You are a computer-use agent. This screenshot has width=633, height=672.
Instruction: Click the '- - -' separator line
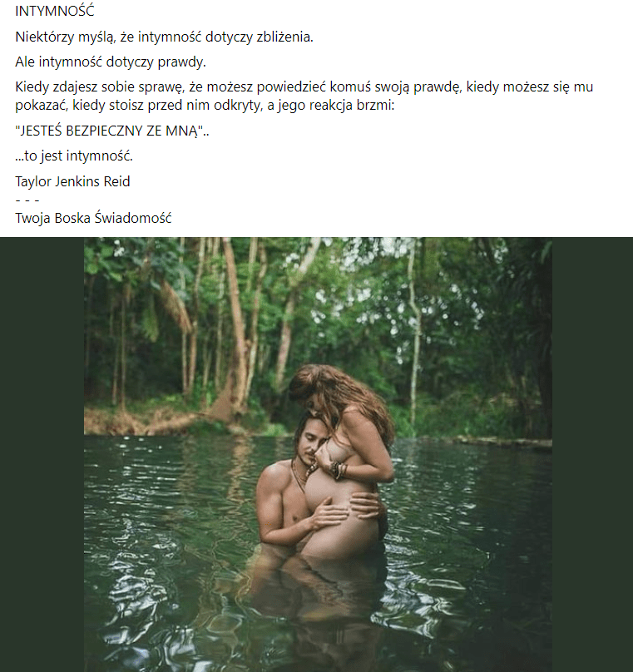coord(27,200)
